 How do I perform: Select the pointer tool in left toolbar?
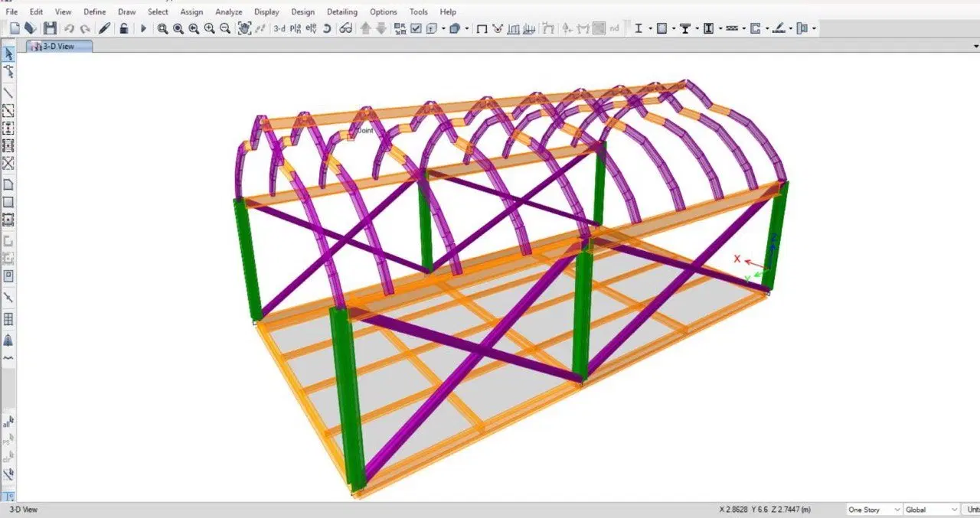tap(8, 54)
